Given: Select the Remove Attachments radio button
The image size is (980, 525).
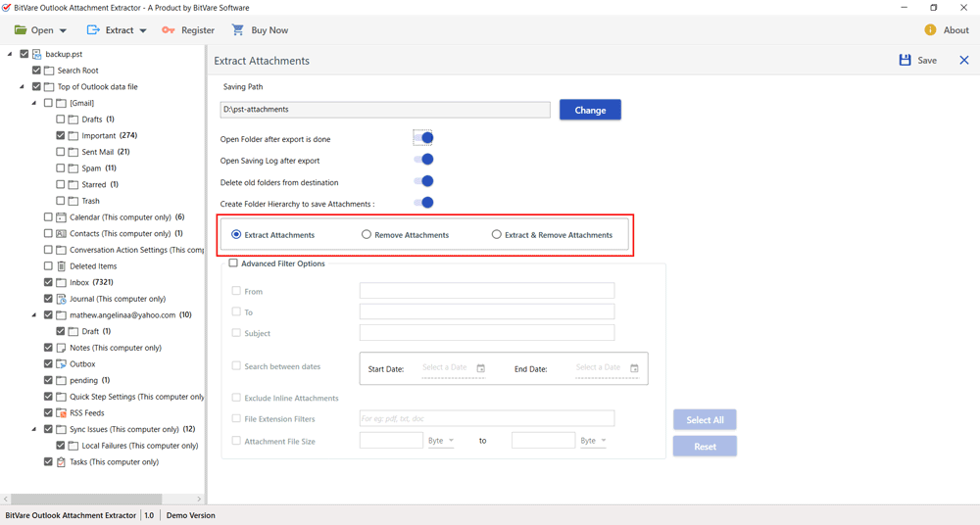Looking at the screenshot, I should pyautogui.click(x=367, y=235).
